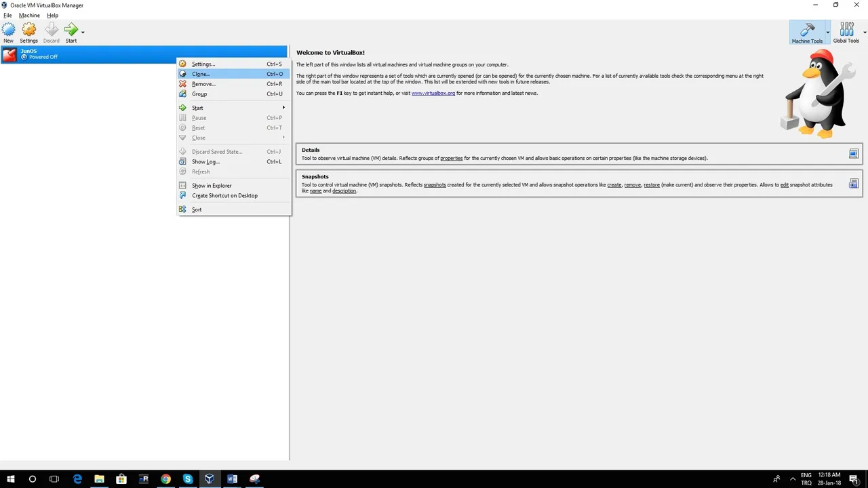Open the Machine Tools dropdown arrow
This screenshot has width=868, height=488.
[x=827, y=32]
